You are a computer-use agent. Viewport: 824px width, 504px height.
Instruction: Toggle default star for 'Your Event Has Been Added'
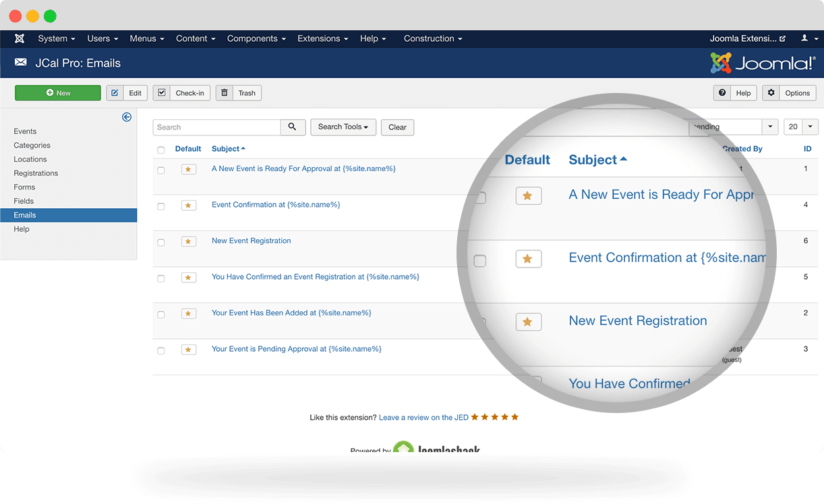pyautogui.click(x=189, y=313)
